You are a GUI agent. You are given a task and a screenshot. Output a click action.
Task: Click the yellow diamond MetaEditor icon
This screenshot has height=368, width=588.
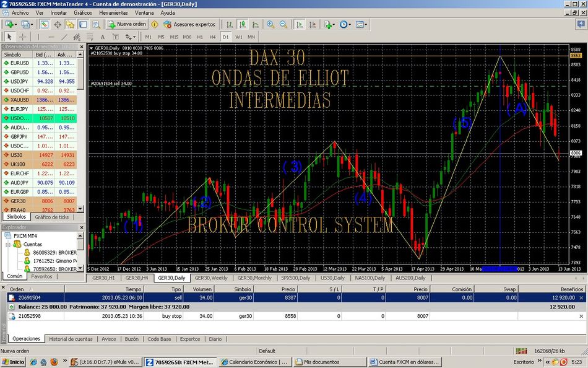[155, 24]
